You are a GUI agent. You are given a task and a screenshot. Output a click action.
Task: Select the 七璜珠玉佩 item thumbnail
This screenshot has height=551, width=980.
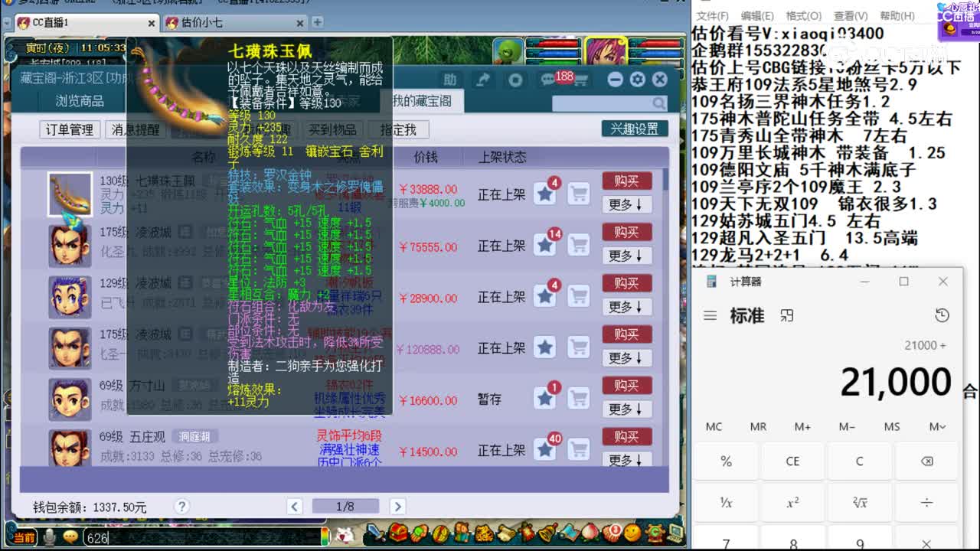pos(70,194)
